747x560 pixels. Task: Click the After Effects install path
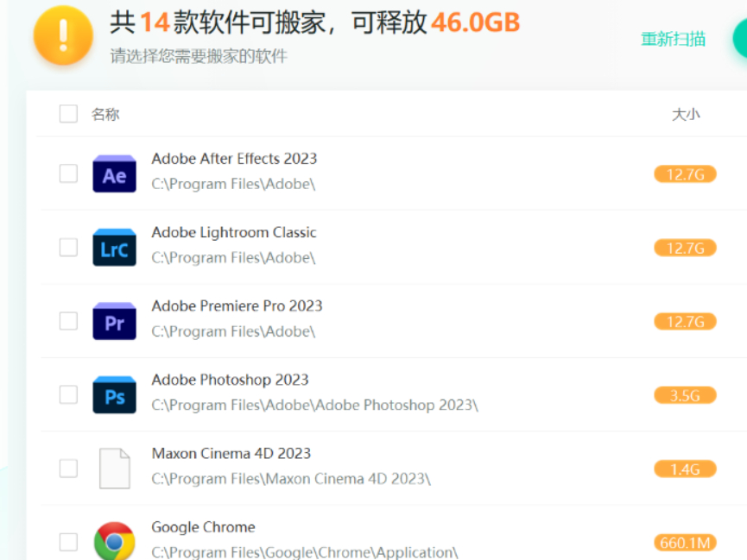(233, 184)
